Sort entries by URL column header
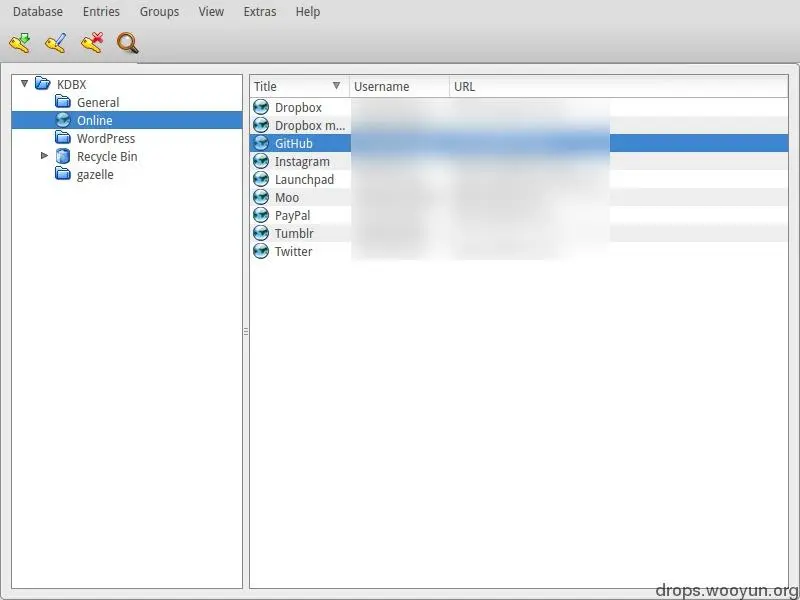This screenshot has height=600, width=800. 618,86
